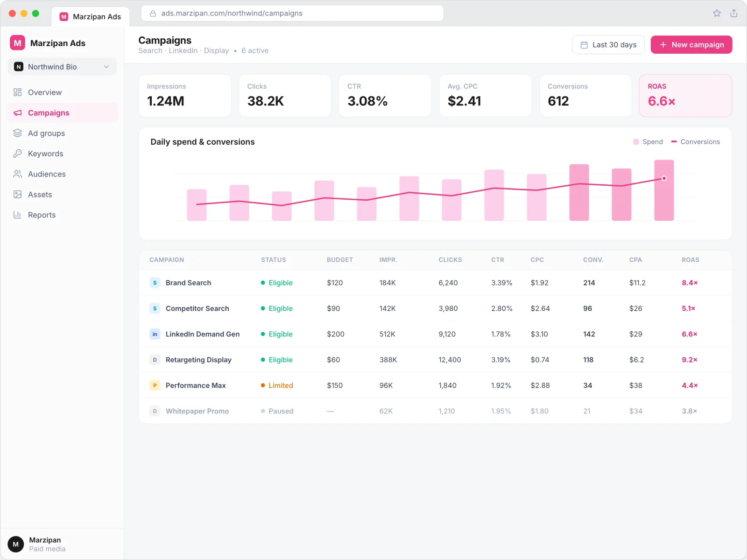Click the $2.64 CPC for Competitor Search
The height and width of the screenshot is (560, 747).
pyautogui.click(x=540, y=308)
